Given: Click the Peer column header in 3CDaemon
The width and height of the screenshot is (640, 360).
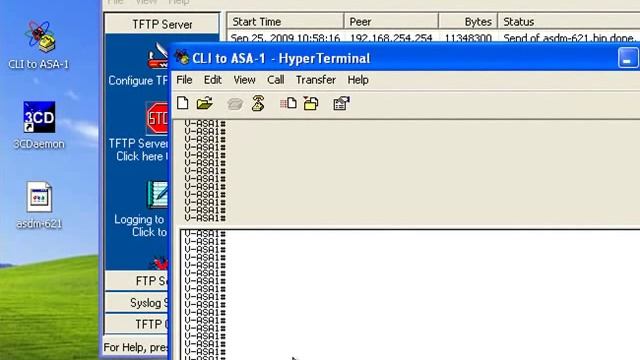Looking at the screenshot, I should 391,22.
